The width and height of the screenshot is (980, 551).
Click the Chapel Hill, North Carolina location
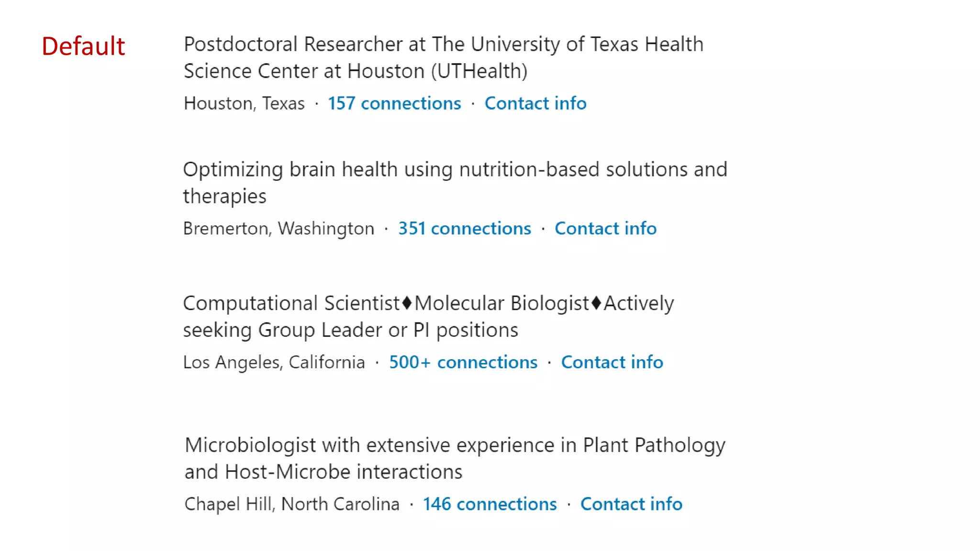292,504
